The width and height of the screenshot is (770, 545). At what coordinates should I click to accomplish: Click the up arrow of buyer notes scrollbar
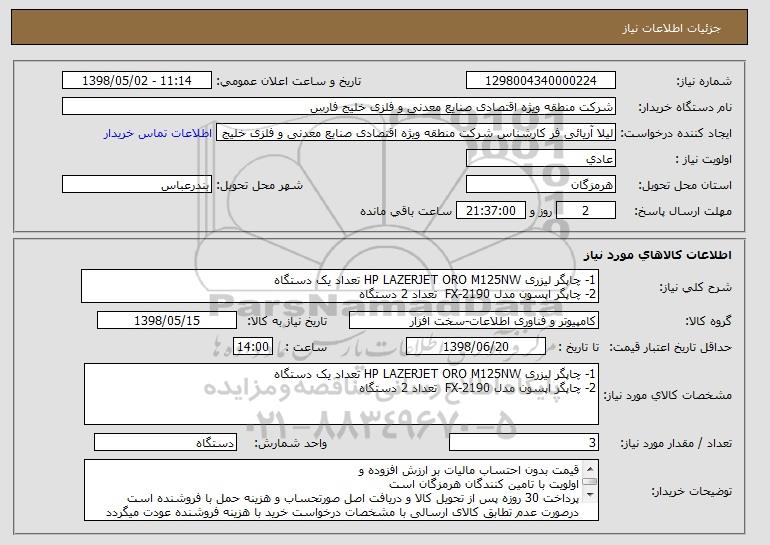pos(590,467)
